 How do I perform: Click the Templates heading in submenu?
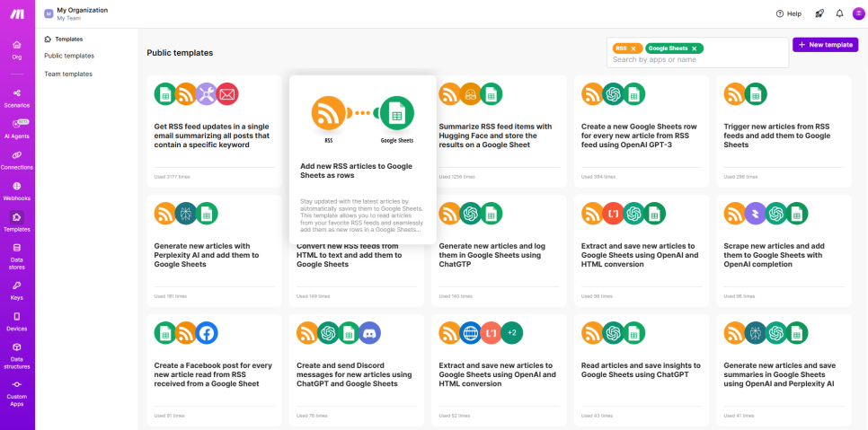(68, 39)
